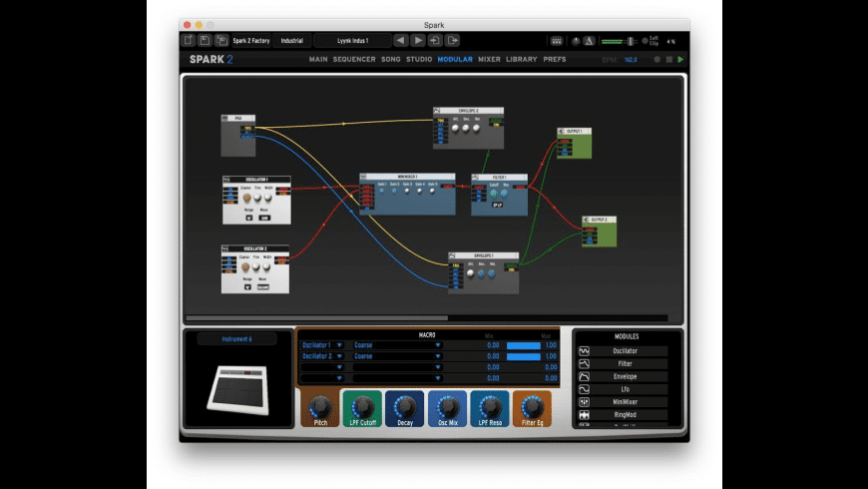Click the Envelope shape icon in Modules

coord(584,376)
